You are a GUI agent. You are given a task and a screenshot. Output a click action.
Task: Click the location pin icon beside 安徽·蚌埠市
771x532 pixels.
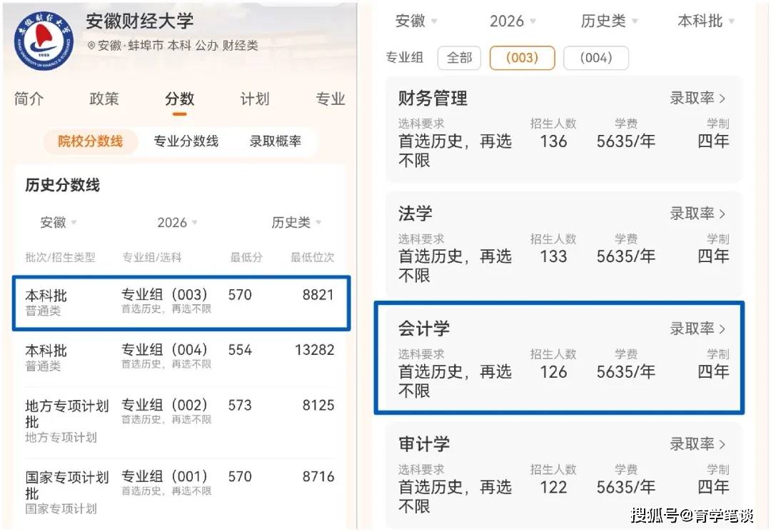coord(91,46)
